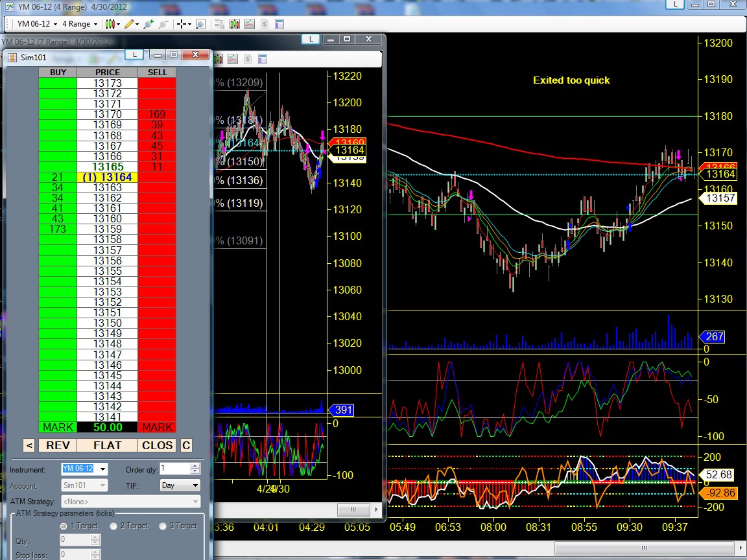
Task: Click the L link button on 4 Range window
Action: [675, 5]
